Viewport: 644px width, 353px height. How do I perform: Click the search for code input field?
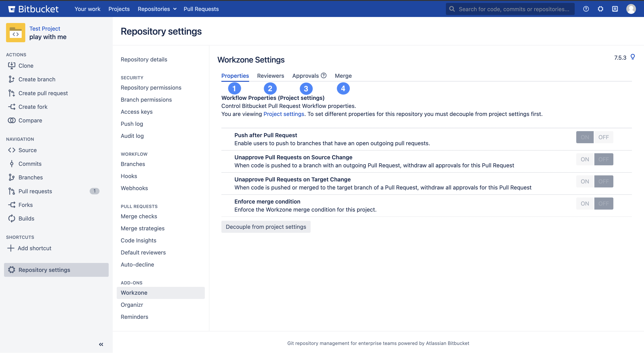click(x=510, y=9)
